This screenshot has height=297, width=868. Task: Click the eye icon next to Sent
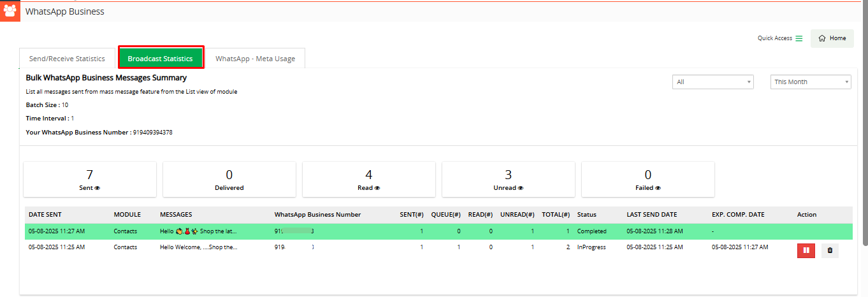click(98, 188)
